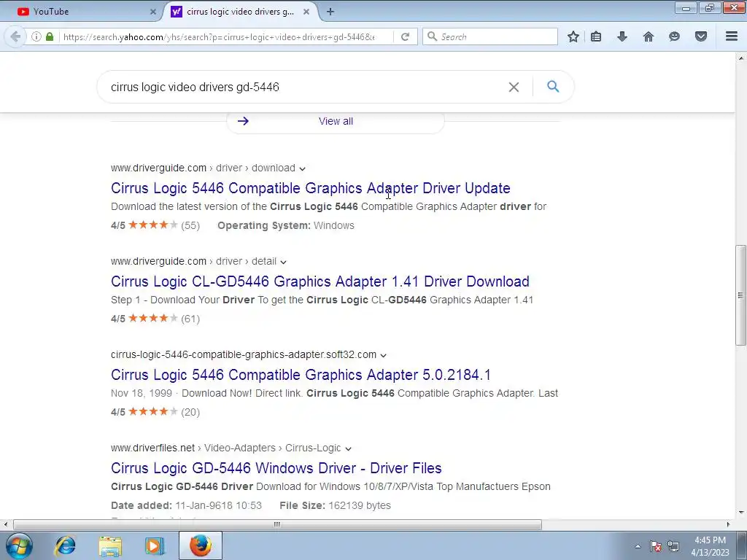The height and width of the screenshot is (560, 747).
Task: Expand dropdown next to soft32.com URL
Action: click(x=383, y=355)
